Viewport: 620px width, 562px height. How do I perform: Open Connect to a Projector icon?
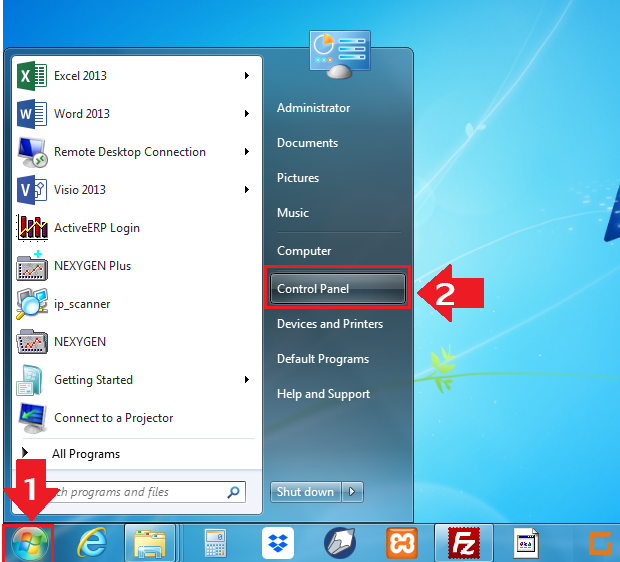pos(32,418)
